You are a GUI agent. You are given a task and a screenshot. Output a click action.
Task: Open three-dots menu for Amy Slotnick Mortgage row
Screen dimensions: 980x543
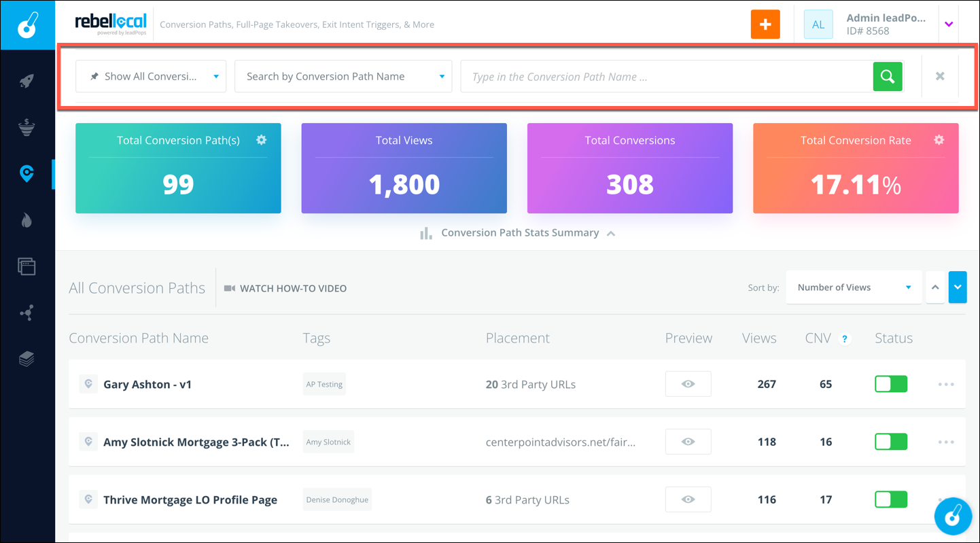pos(946,442)
